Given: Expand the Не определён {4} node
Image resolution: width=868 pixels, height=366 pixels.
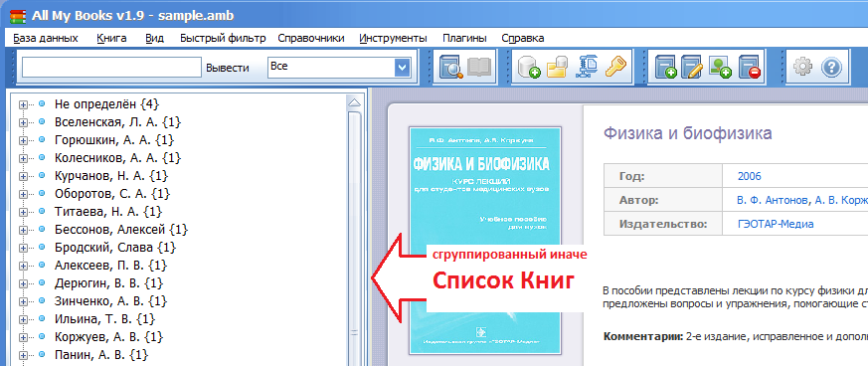Looking at the screenshot, I should 23,104.
